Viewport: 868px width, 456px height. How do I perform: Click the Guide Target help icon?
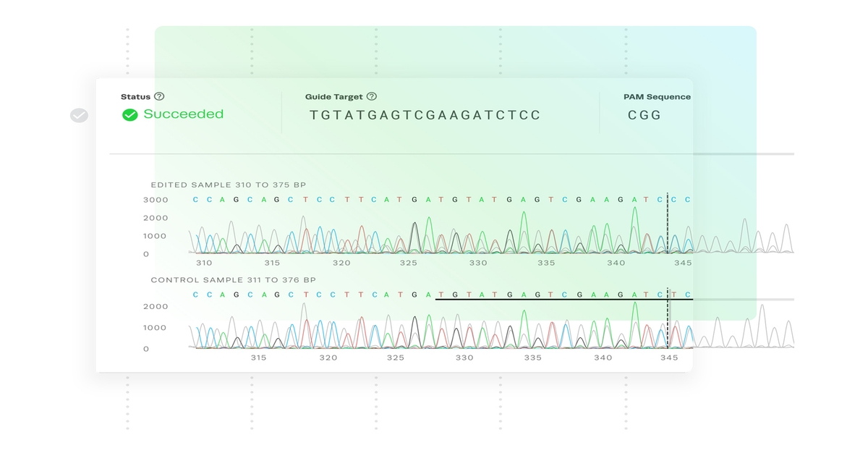click(372, 96)
